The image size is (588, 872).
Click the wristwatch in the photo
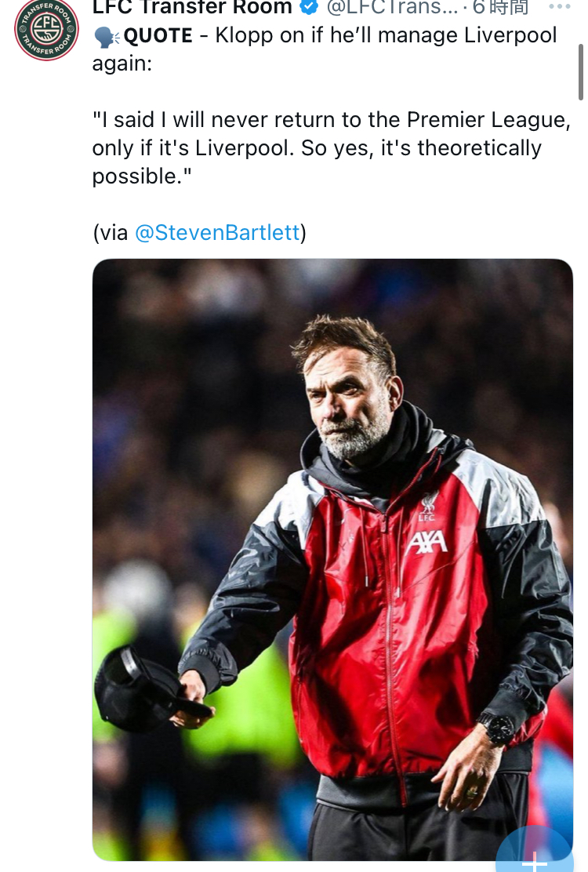pyautogui.click(x=495, y=729)
